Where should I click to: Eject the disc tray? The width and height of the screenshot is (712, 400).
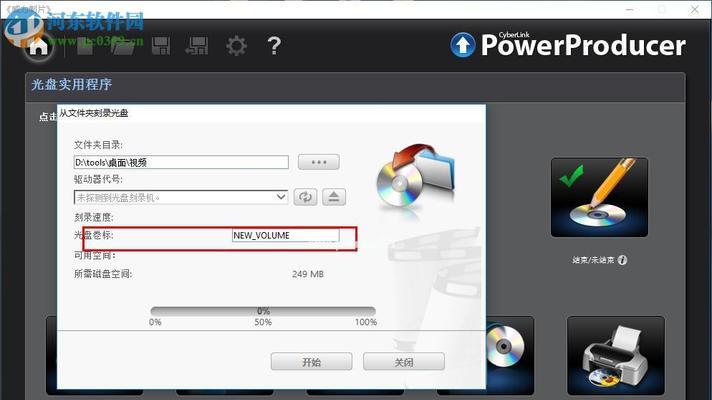[334, 197]
